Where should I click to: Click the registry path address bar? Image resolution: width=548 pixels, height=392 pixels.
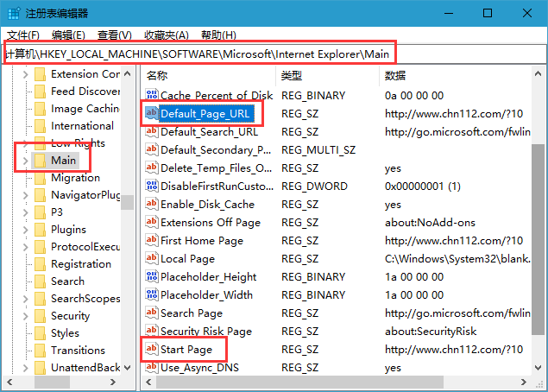pyautogui.click(x=274, y=54)
